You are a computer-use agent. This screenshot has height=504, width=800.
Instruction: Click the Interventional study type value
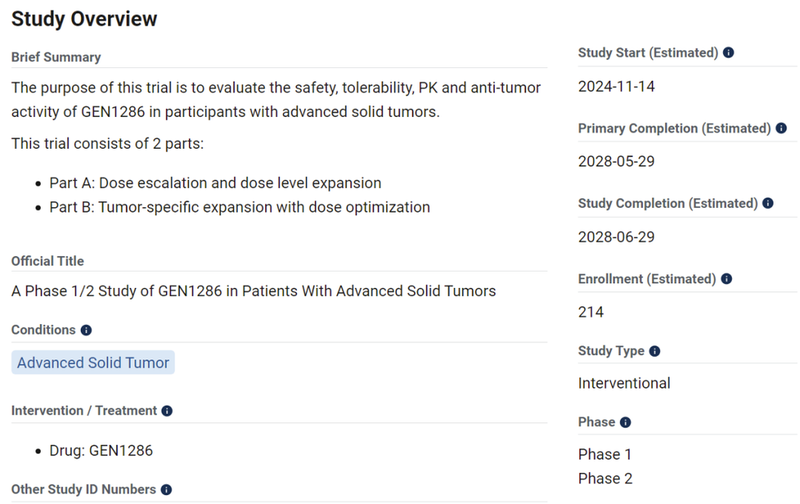624,383
